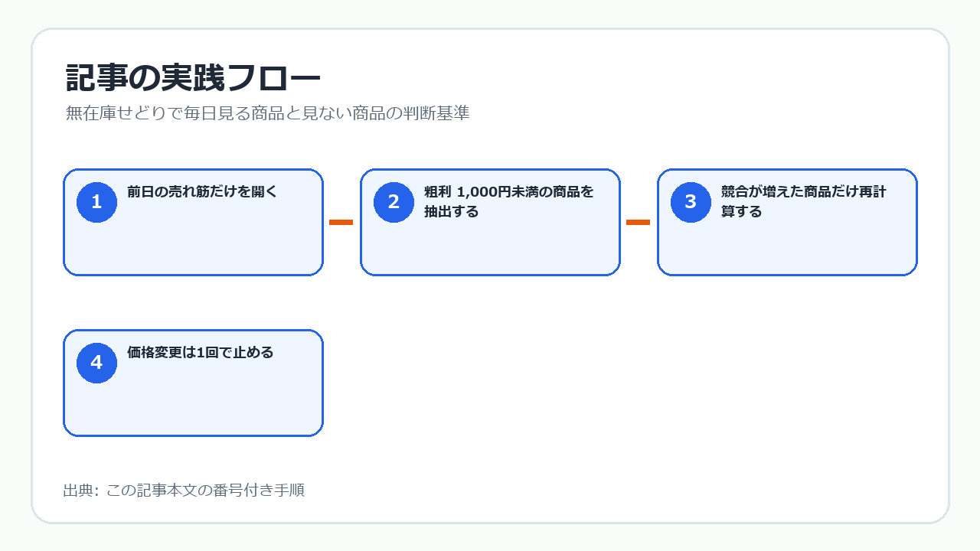The image size is (980, 551).
Task: Click the heading 記事の実践フロー
Action: tap(193, 79)
